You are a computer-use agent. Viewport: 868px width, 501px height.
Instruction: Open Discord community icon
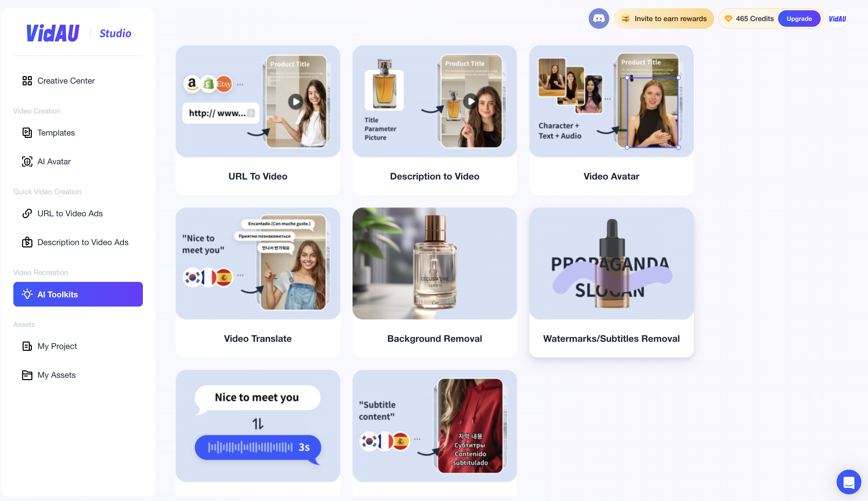[598, 19]
